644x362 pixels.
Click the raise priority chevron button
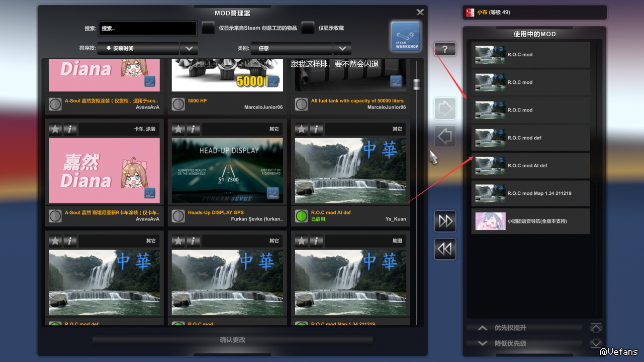click(x=482, y=328)
